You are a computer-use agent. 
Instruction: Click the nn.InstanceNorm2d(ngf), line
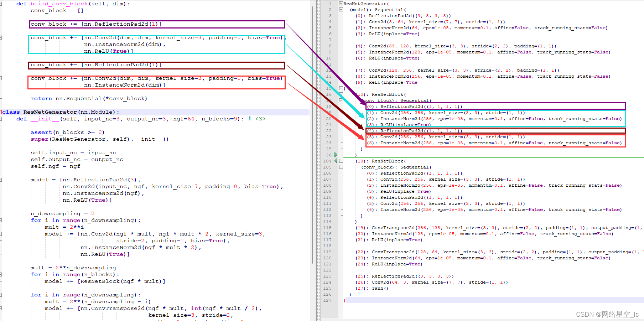pos(104,193)
